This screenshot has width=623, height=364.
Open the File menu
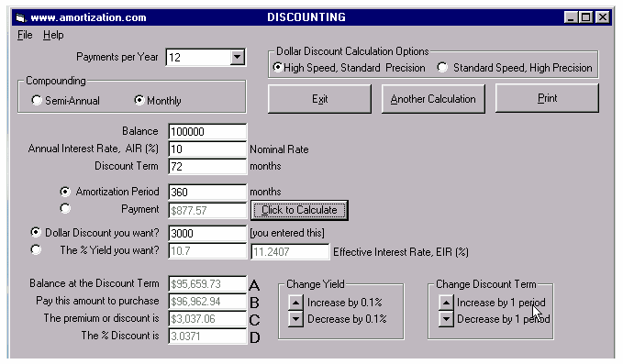click(x=25, y=35)
